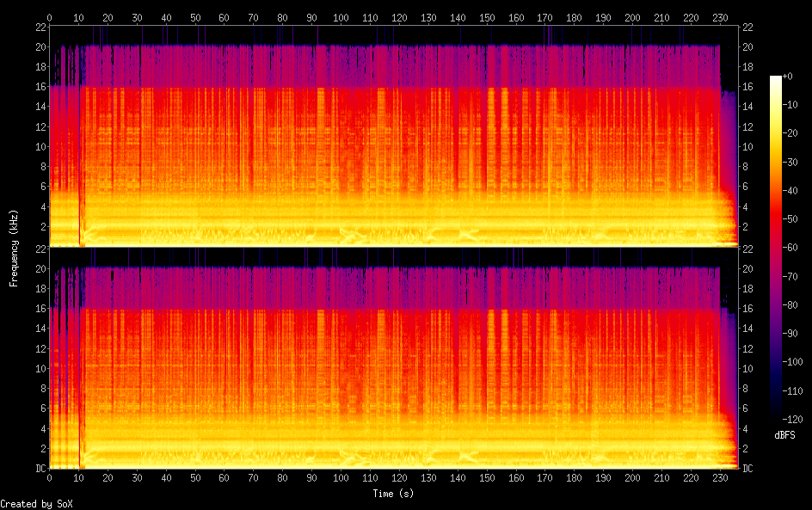This screenshot has width=812, height=510.
Task: Click the "Time (s)" axis label
Action: [395, 494]
